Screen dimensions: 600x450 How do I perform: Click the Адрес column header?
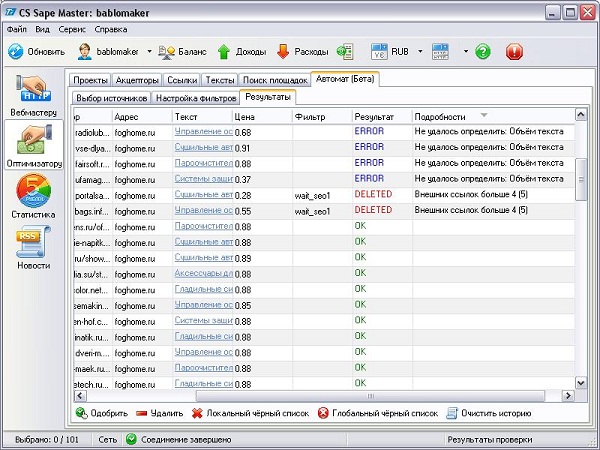[142, 117]
